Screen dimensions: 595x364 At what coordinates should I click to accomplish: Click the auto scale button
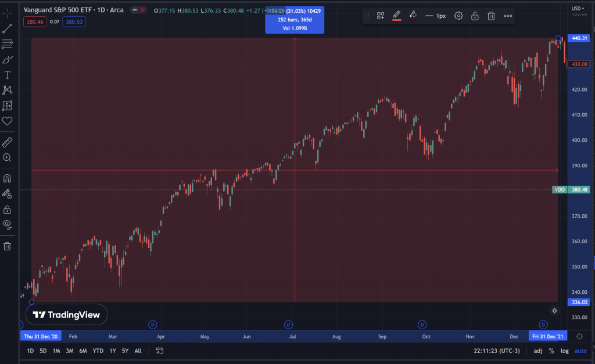tap(580, 351)
